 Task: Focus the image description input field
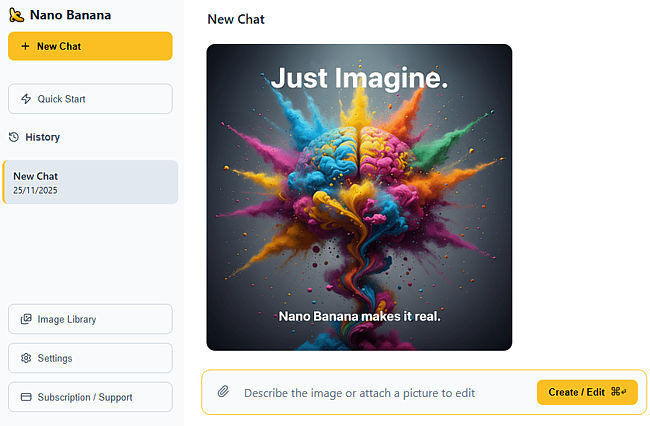[x=380, y=392]
